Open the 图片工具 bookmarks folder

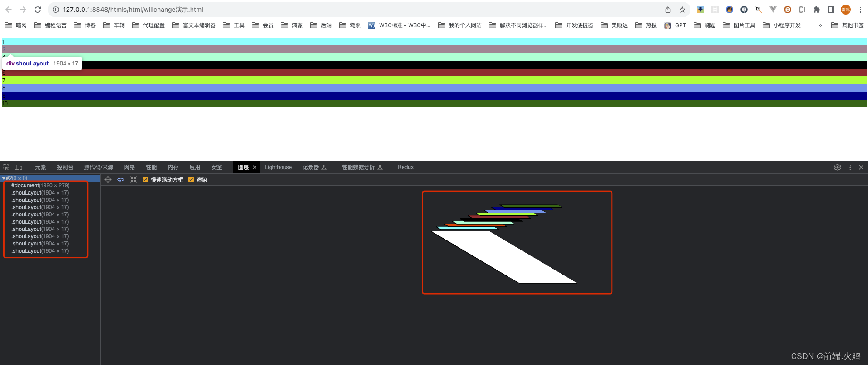pos(739,25)
